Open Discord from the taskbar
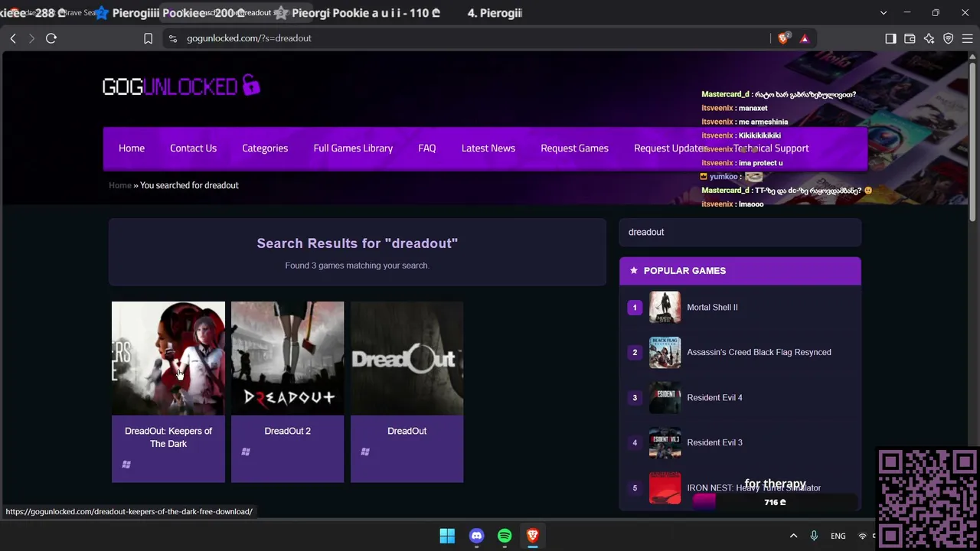This screenshot has height=551, width=980. click(x=476, y=536)
